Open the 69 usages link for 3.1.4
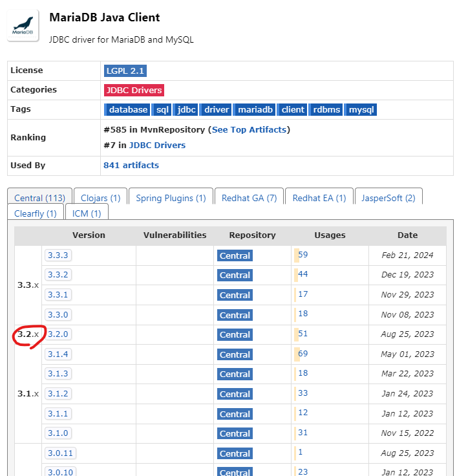Viewport: 457px width, 476px height. [x=303, y=353]
